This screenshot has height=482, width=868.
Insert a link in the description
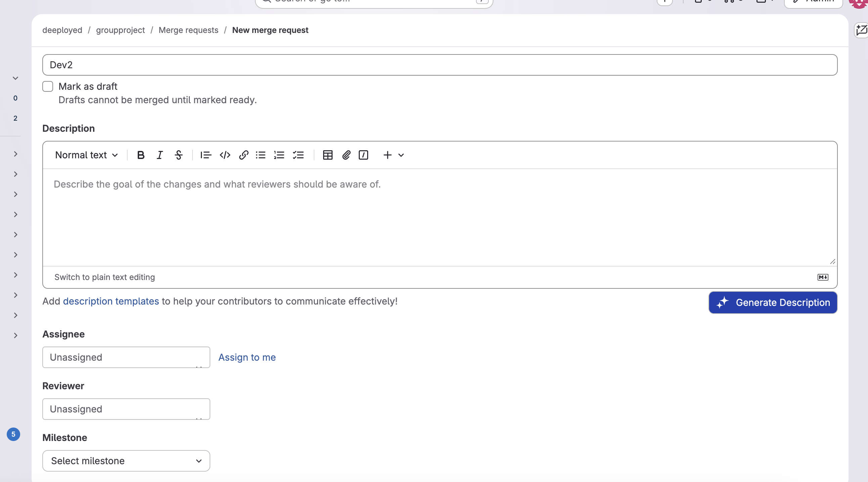(243, 155)
